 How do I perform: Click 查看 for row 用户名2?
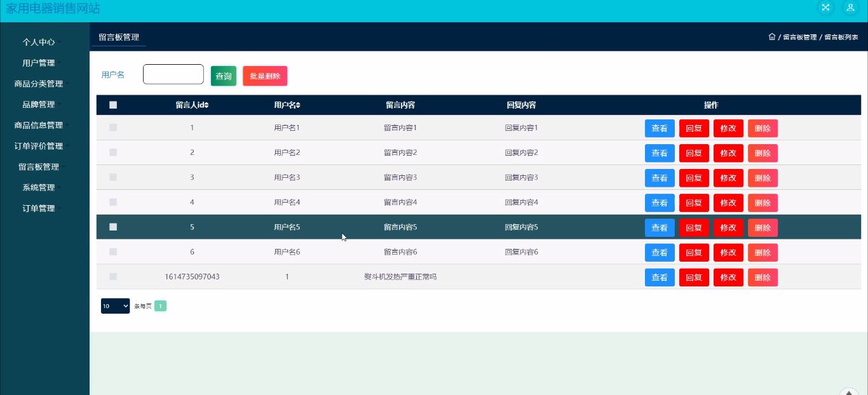(x=660, y=153)
